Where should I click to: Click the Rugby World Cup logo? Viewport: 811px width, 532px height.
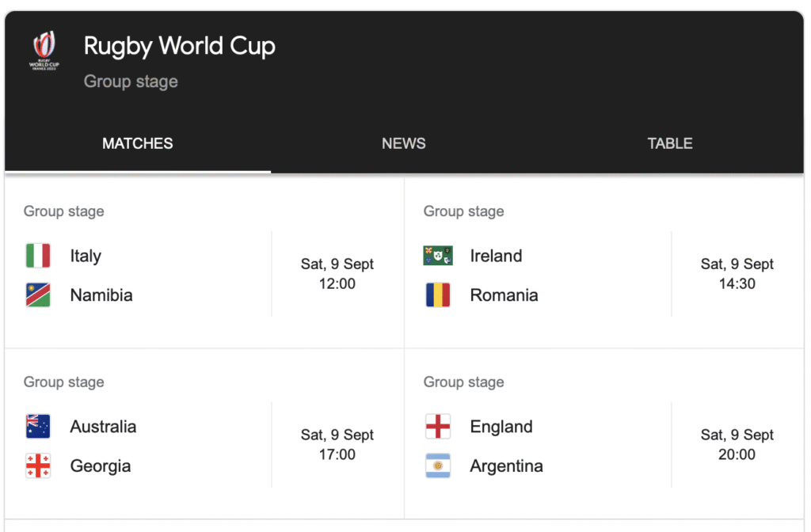[x=44, y=51]
